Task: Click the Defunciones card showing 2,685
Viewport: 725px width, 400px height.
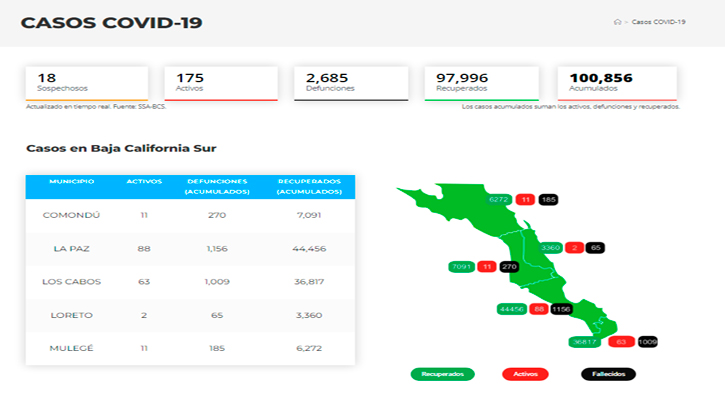Action: [350, 82]
